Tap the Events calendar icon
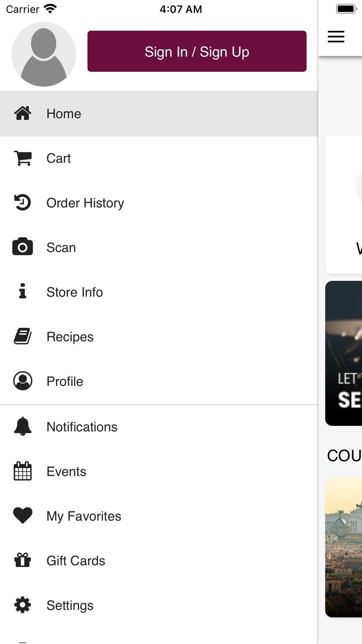 click(x=22, y=471)
